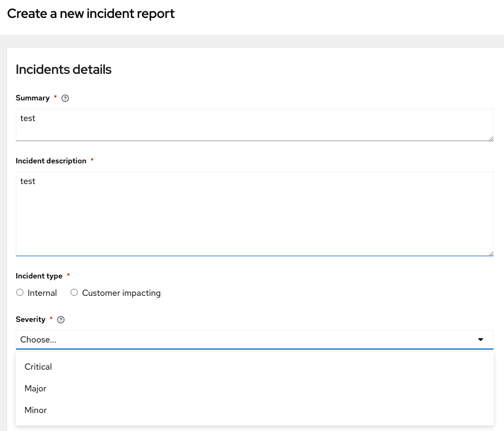
Task: Click the Summary field label
Action: coord(33,98)
